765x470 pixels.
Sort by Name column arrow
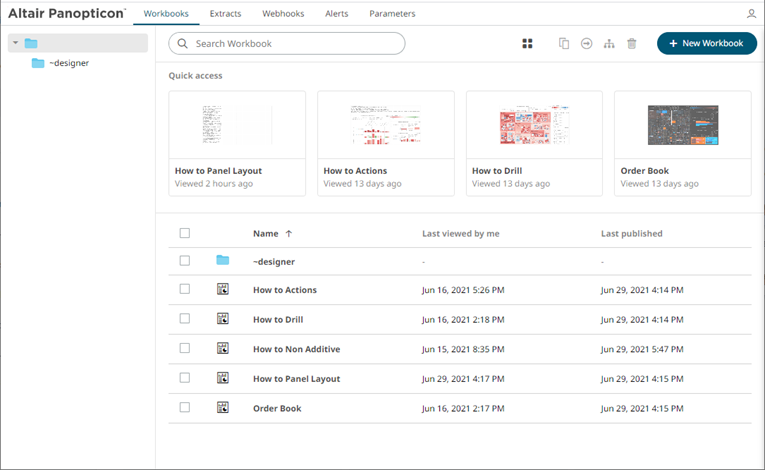[289, 234]
